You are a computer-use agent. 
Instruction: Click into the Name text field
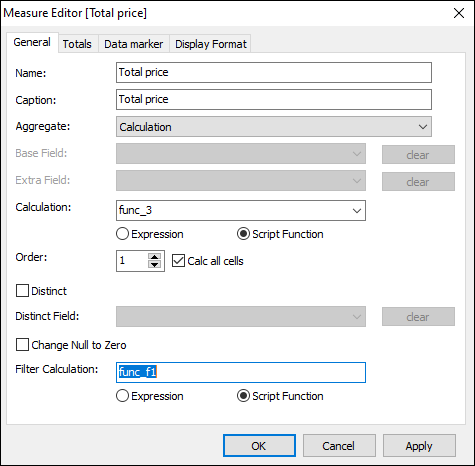[274, 72]
